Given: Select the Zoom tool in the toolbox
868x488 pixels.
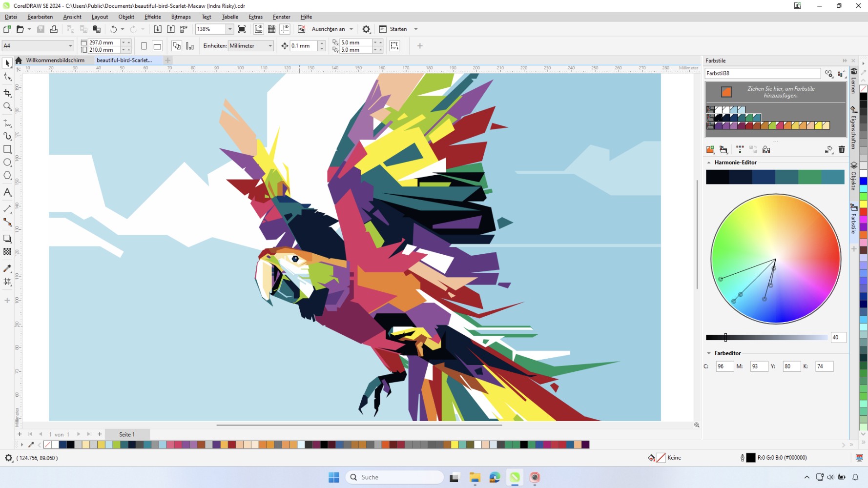Looking at the screenshot, I should click(7, 107).
